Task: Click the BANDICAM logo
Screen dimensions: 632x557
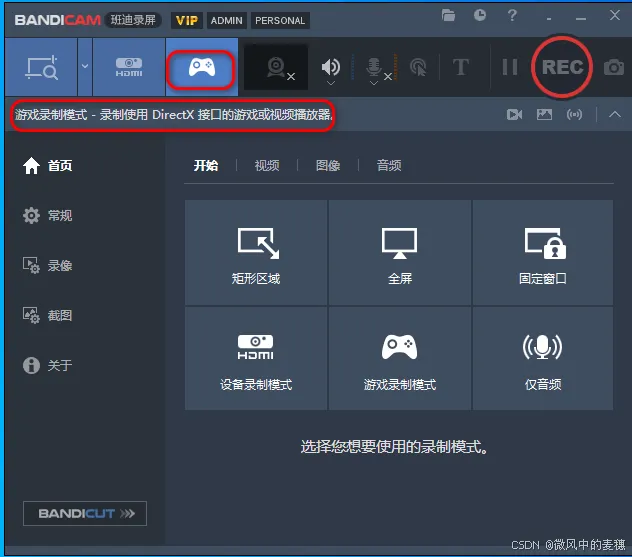Action: [57, 20]
